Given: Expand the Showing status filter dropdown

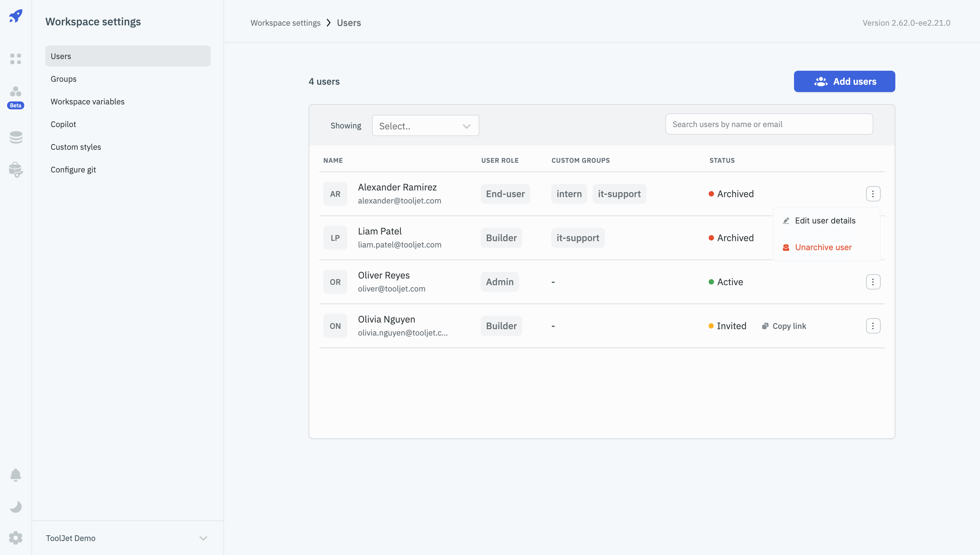Looking at the screenshot, I should click(425, 126).
